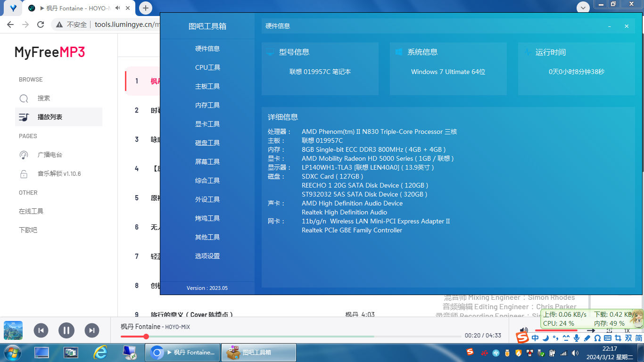
Task: Select 内存工具 in the toolbox sidebar
Action: (x=207, y=105)
